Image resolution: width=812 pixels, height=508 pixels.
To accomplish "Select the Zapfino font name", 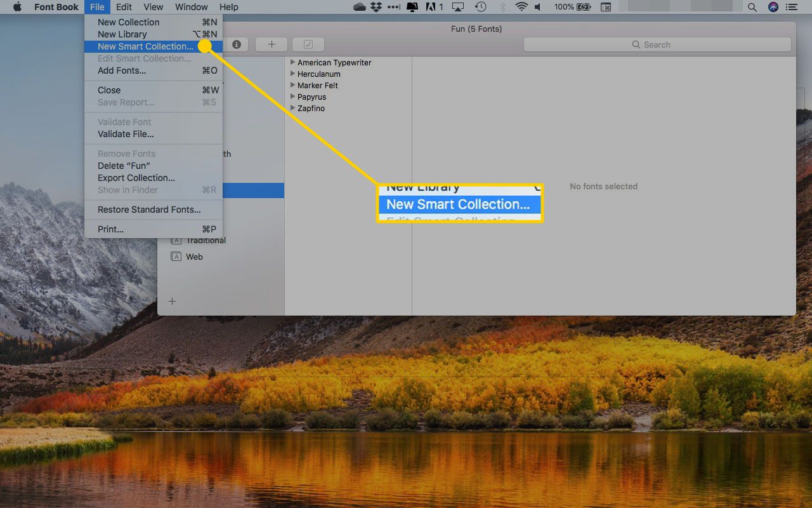I will coord(311,109).
